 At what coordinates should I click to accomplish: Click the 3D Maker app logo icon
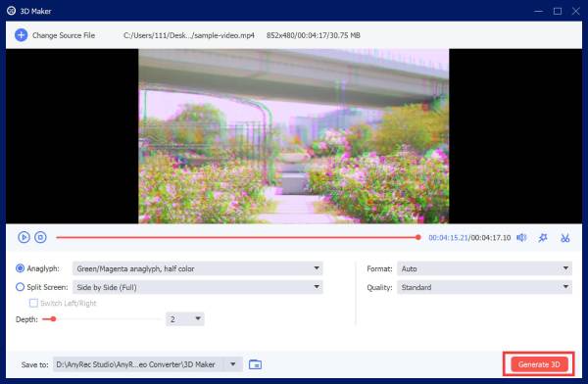pyautogui.click(x=11, y=11)
